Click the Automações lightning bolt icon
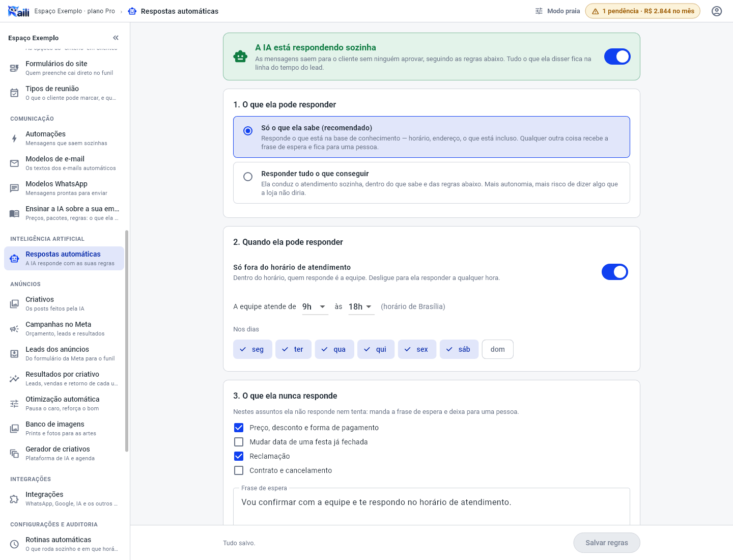 (x=14, y=138)
